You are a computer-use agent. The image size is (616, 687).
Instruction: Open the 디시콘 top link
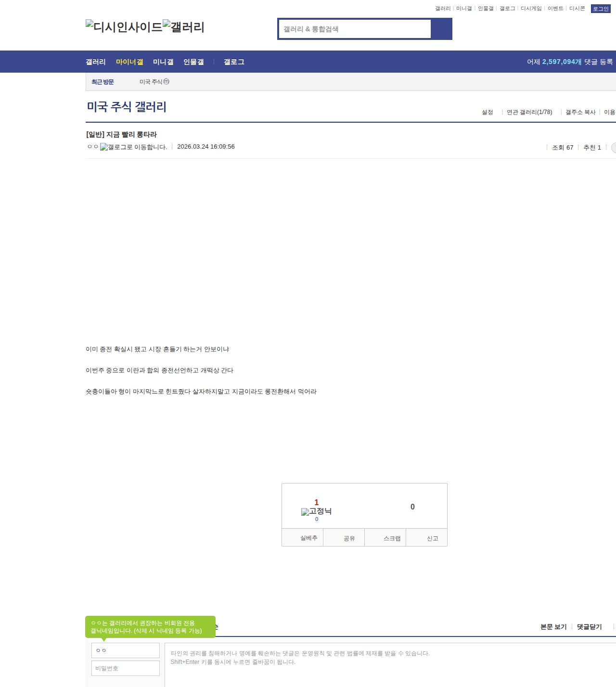[x=577, y=9]
